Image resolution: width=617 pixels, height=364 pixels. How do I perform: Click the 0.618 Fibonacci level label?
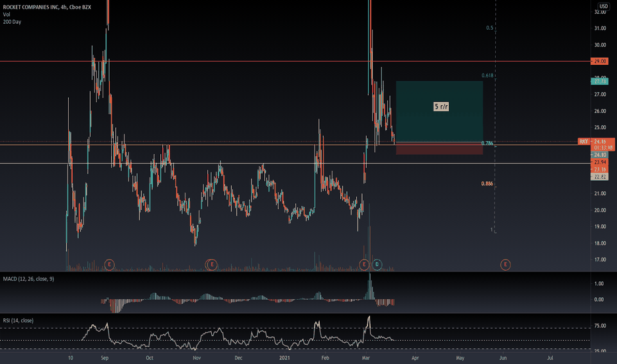click(487, 75)
